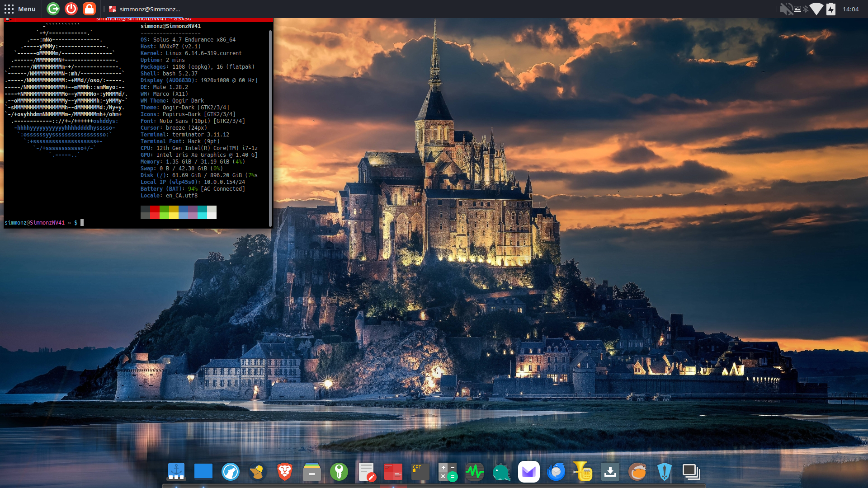Viewport: 868px width, 488px height.
Task: Launch the wolf browser in dock
Action: point(231,472)
